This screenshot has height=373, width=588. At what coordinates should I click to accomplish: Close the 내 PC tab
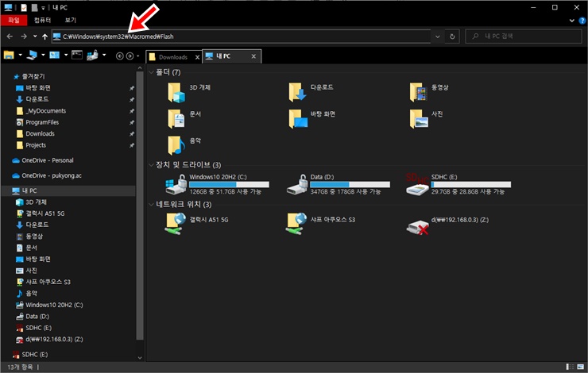point(253,56)
